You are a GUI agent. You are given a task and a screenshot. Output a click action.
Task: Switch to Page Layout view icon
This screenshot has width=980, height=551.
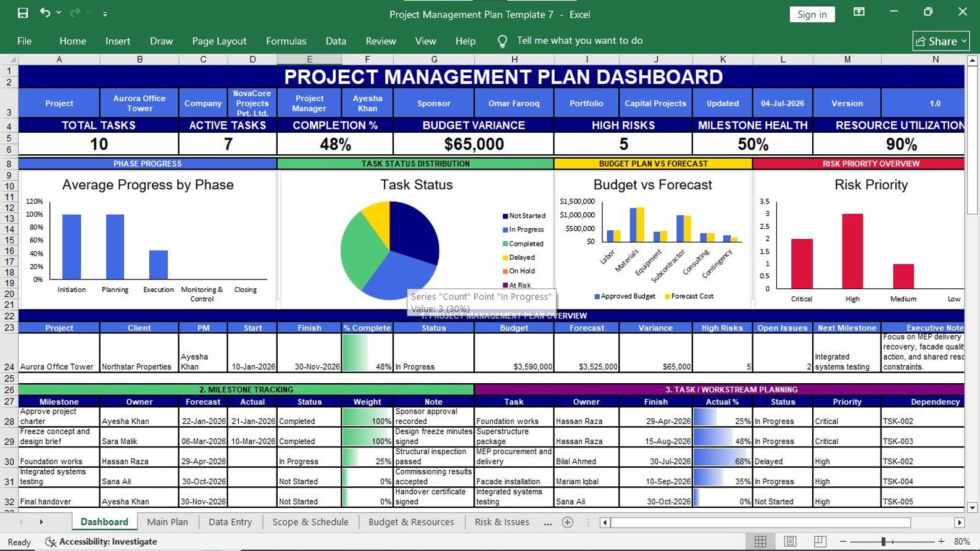click(790, 542)
